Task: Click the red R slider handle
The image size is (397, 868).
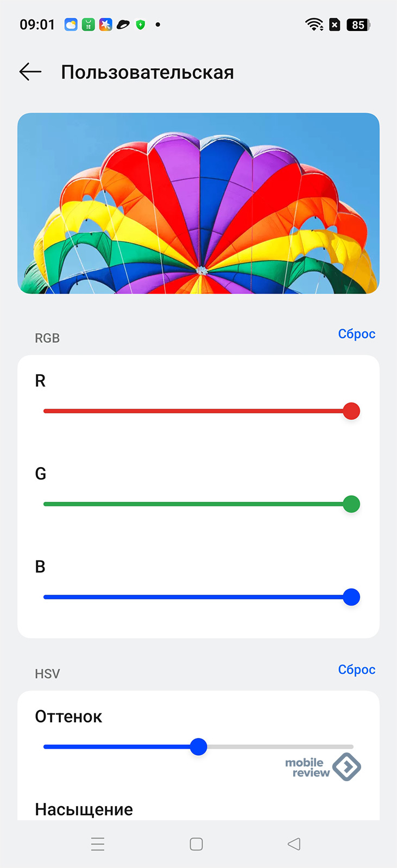Action: pos(351,411)
